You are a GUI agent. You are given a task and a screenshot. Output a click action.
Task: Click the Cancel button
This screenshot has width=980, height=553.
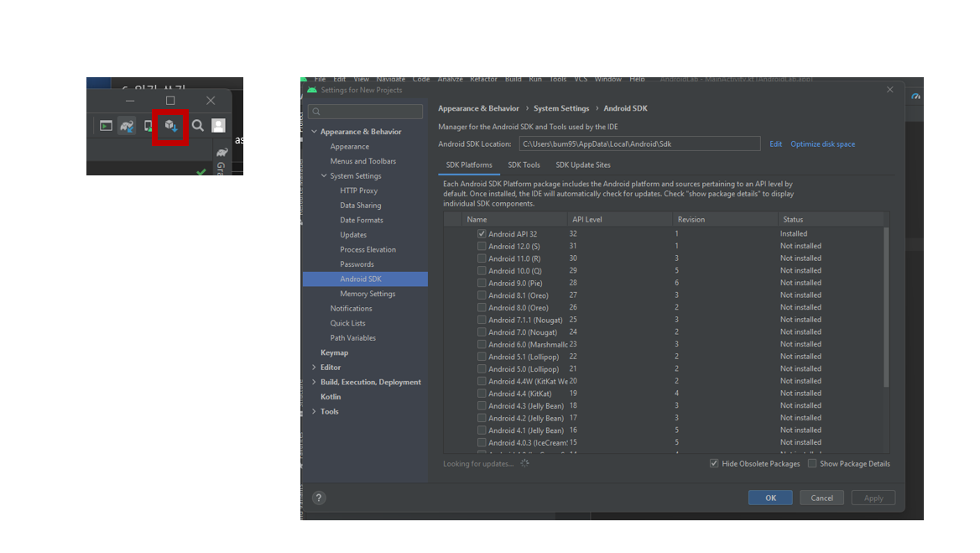point(822,498)
